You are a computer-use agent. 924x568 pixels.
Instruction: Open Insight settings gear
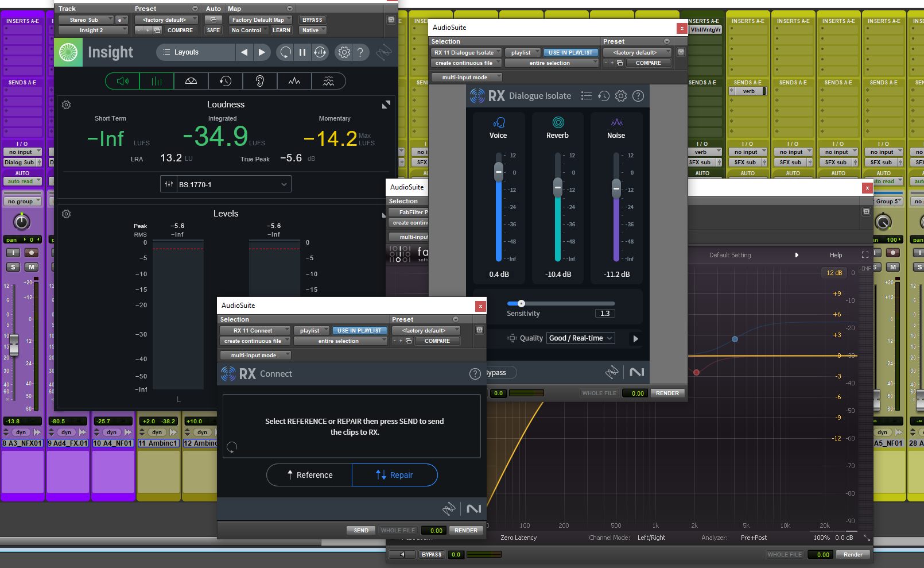point(344,52)
